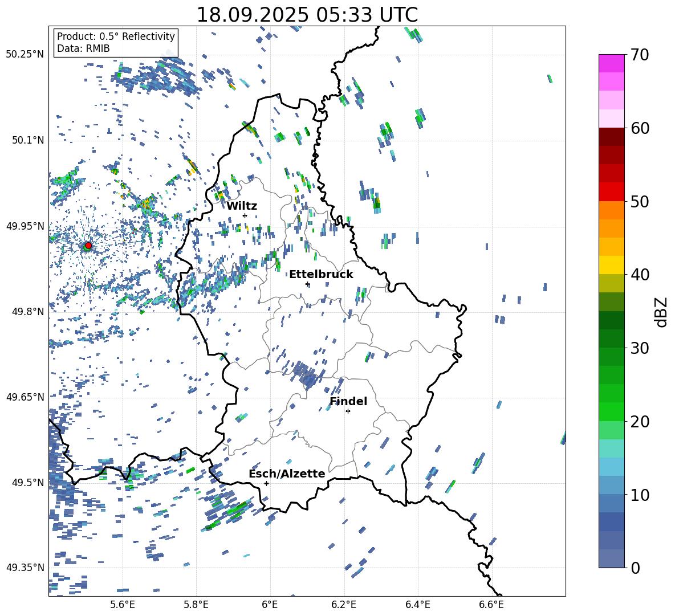Screen dimensions: 675x616
Task: Click the Product: 0.5° Reflectivity text
Action: click(x=116, y=36)
